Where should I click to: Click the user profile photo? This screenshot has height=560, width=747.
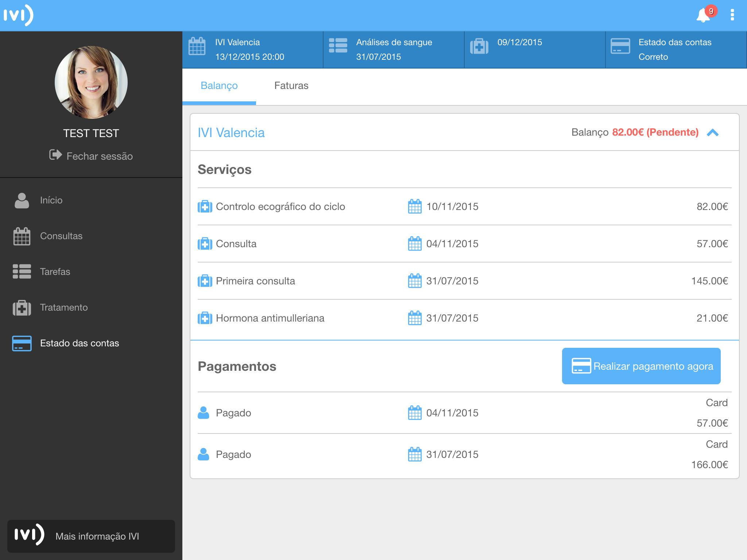[91, 82]
